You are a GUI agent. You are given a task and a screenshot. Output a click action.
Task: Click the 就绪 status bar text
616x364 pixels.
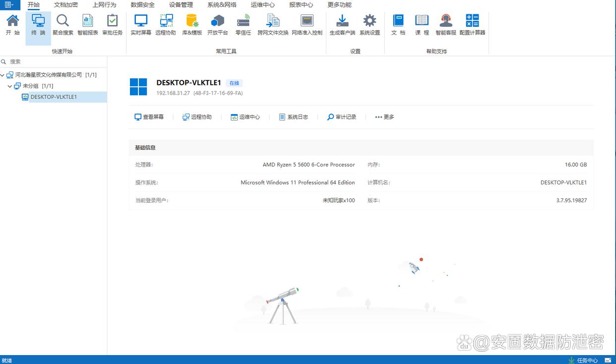[x=7, y=360]
